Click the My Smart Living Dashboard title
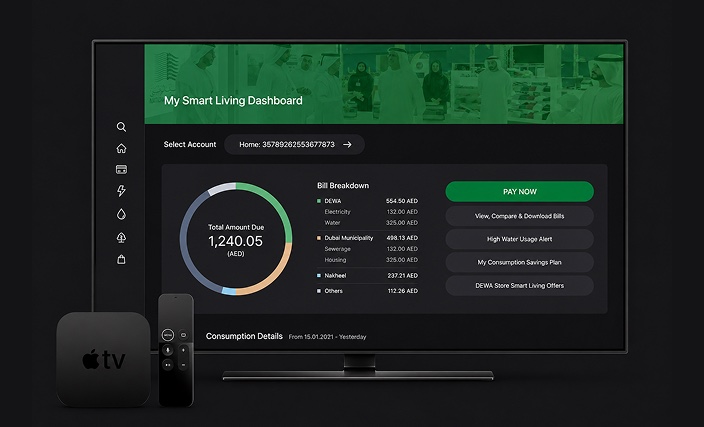This screenshot has height=427, width=704. pyautogui.click(x=233, y=101)
